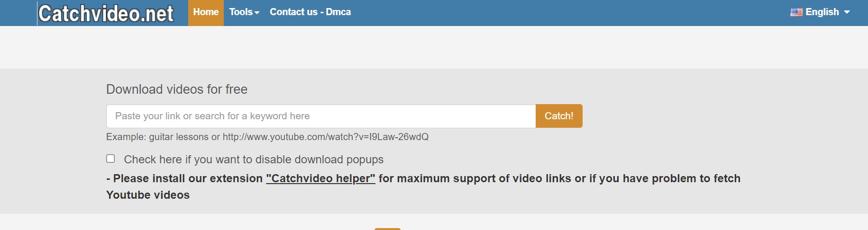Click the US flag language icon
Image resolution: width=868 pixels, height=230 pixels.
click(796, 12)
